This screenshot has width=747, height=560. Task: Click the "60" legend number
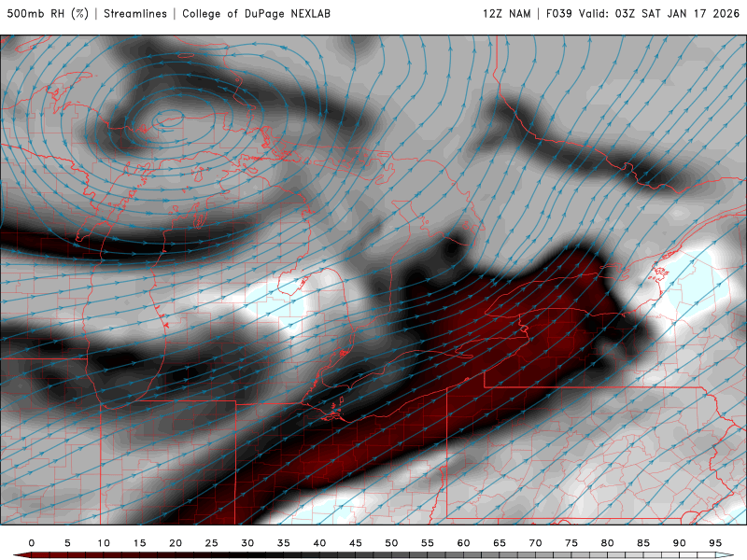(463, 543)
